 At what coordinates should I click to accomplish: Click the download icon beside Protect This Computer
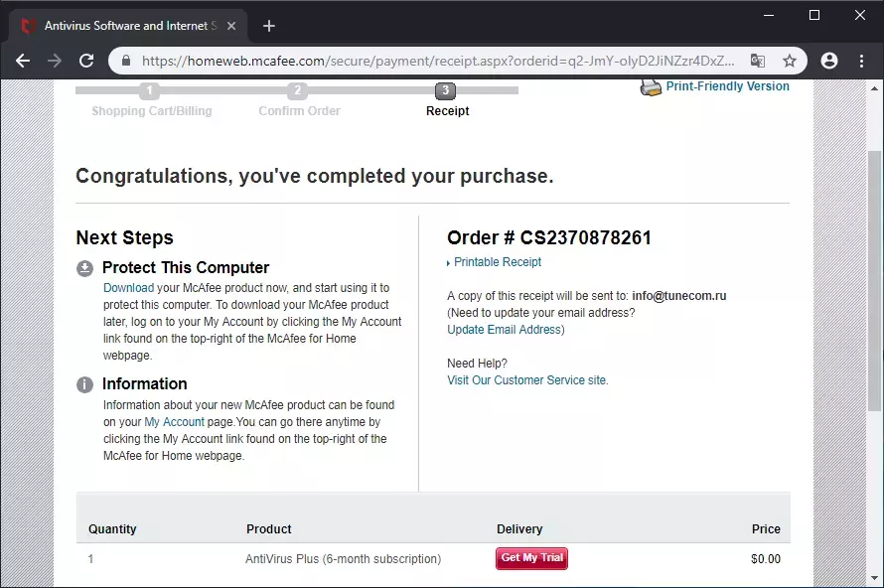point(84,268)
